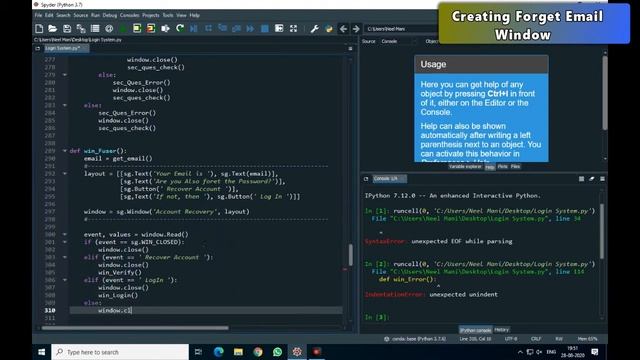Viewport: 640px width, 360px height.
Task: Run the current cell
Action: point(137,29)
